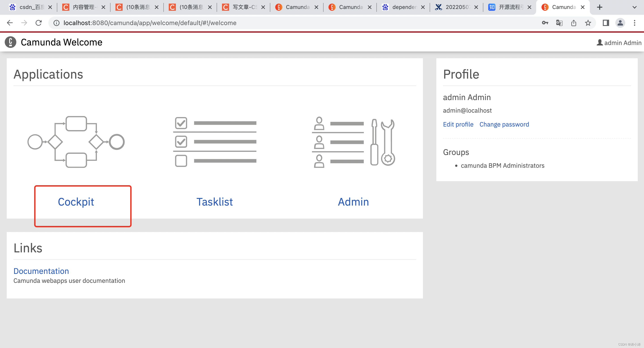Open the Tasklist link
This screenshot has width=644, height=348.
pyautogui.click(x=215, y=202)
